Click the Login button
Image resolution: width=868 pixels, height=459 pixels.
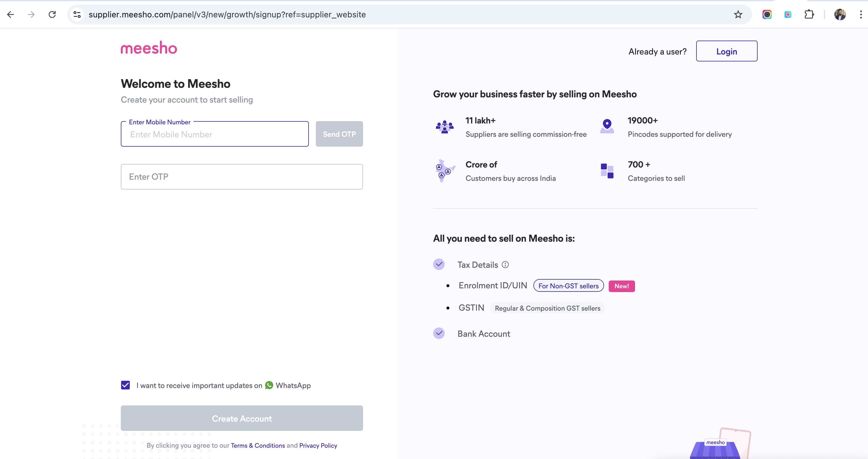tap(727, 51)
